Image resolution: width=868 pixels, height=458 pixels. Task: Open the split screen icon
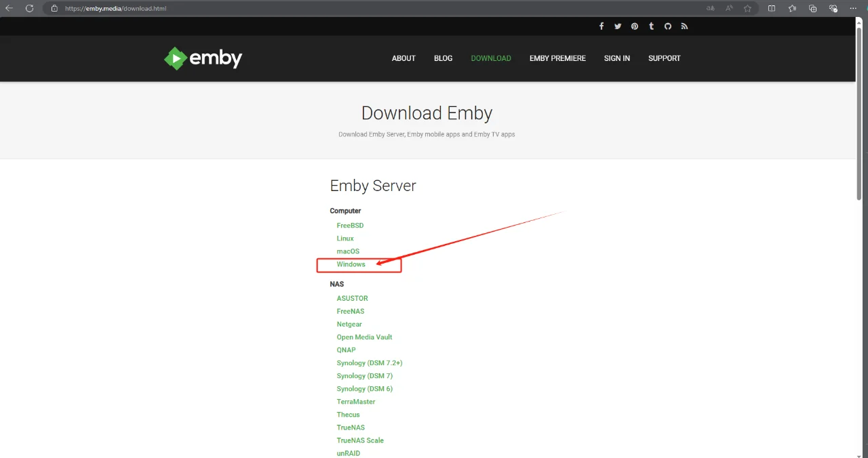tap(772, 9)
